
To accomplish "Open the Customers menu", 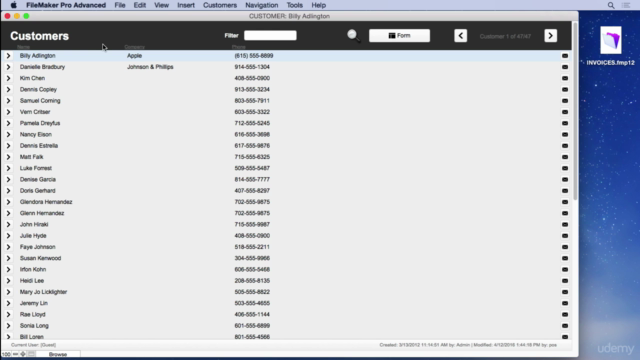I will pos(220,5).
